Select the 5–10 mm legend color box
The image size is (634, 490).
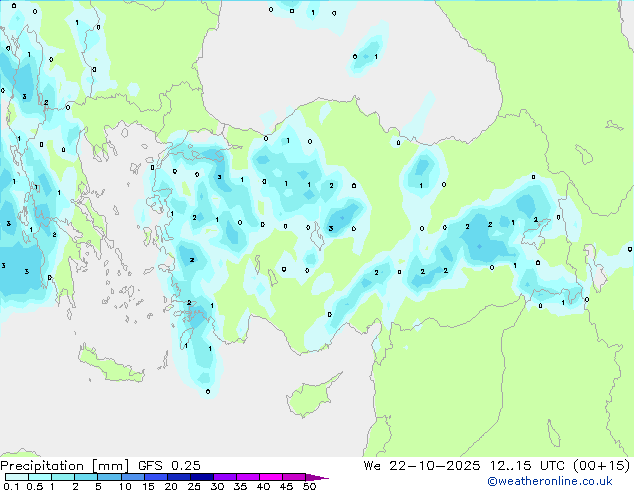point(109,477)
